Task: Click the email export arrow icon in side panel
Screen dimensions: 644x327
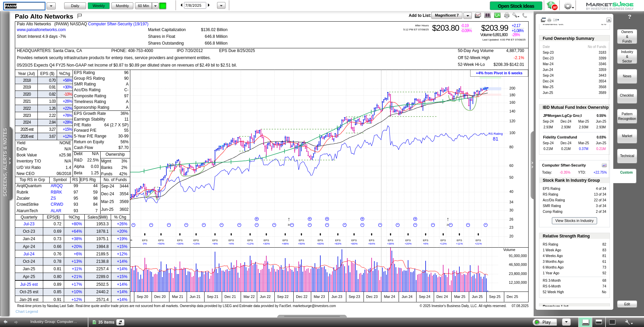Action: (556, 20)
